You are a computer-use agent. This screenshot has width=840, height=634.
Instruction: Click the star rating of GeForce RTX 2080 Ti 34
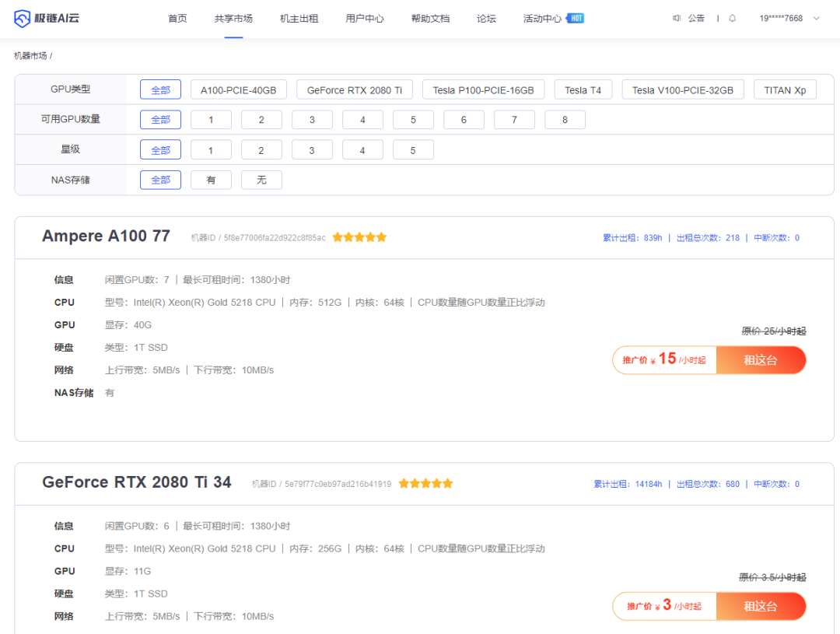pyautogui.click(x=426, y=483)
